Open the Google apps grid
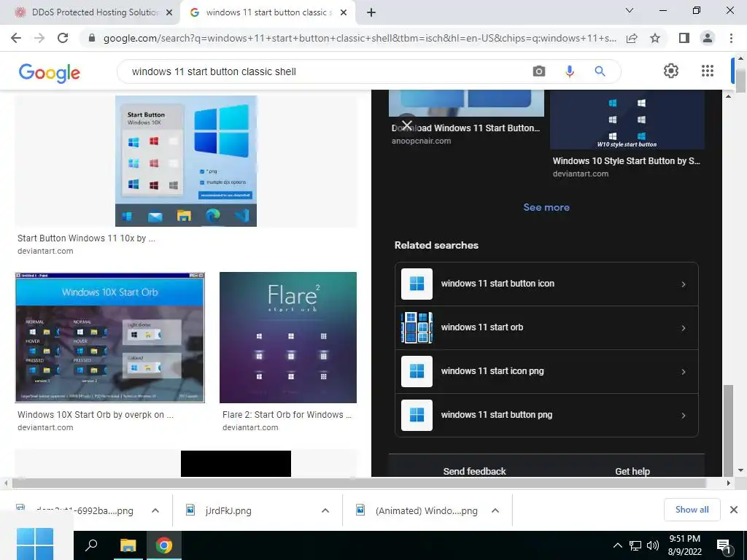Viewport: 747px width, 560px height. coord(708,71)
